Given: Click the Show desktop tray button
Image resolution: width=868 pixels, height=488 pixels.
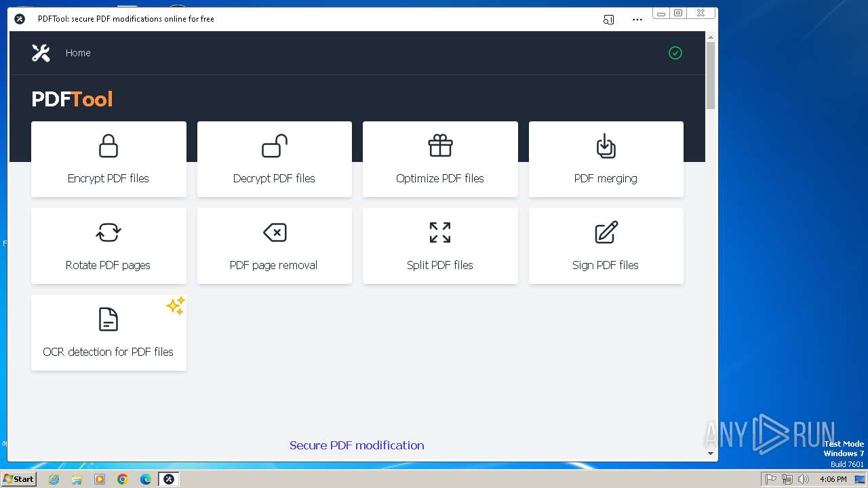Looking at the screenshot, I should pyautogui.click(x=859, y=479).
